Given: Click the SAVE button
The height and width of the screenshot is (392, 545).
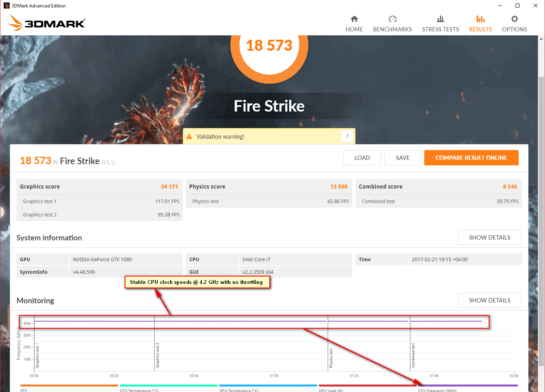Looking at the screenshot, I should (403, 158).
